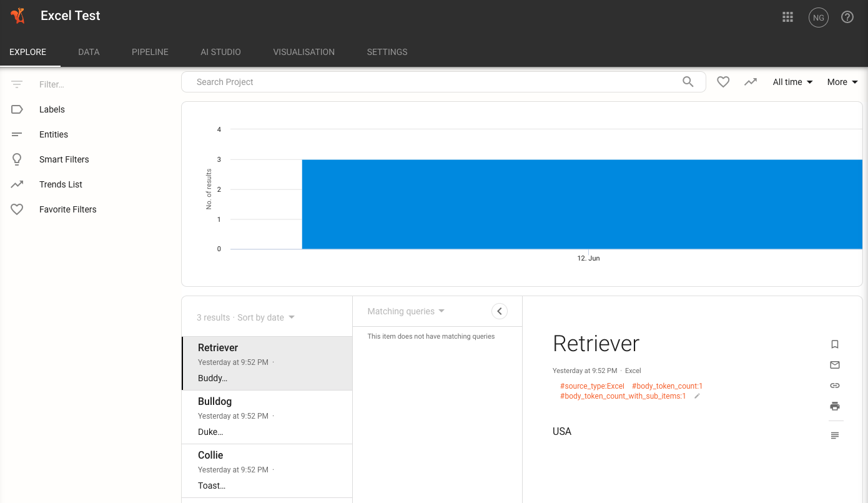
Task: Click the #body_token_count_with_sub_items:1 tag
Action: tap(623, 396)
